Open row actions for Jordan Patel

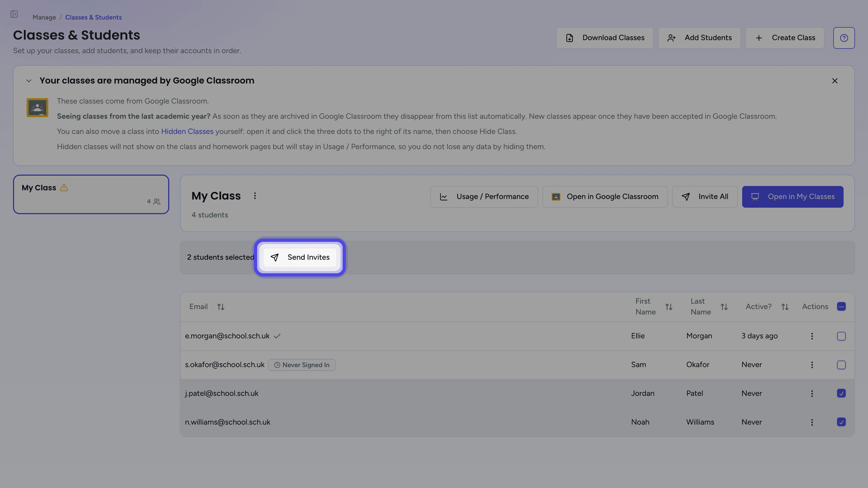pos(812,393)
